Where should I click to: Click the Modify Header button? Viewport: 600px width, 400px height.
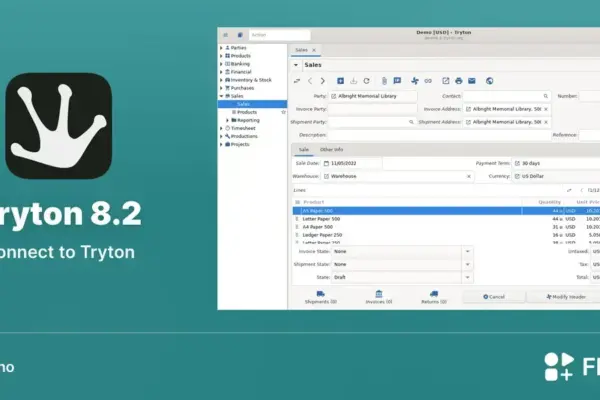pyautogui.click(x=566, y=297)
